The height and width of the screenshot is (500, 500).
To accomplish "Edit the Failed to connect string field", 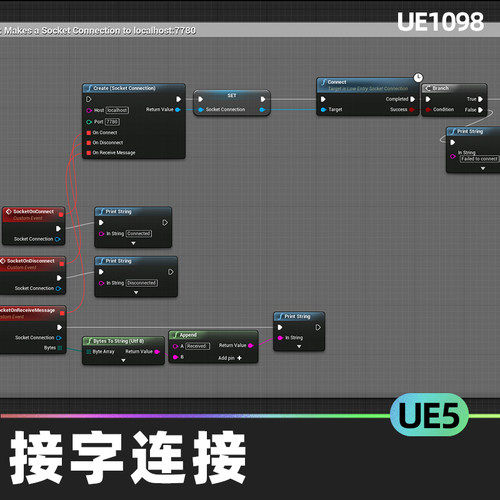I will pyautogui.click(x=479, y=159).
